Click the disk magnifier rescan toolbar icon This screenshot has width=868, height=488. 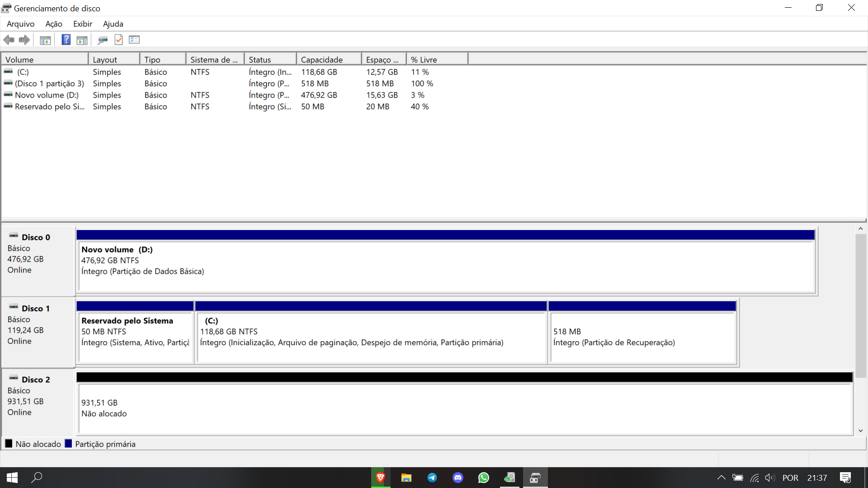coord(103,40)
